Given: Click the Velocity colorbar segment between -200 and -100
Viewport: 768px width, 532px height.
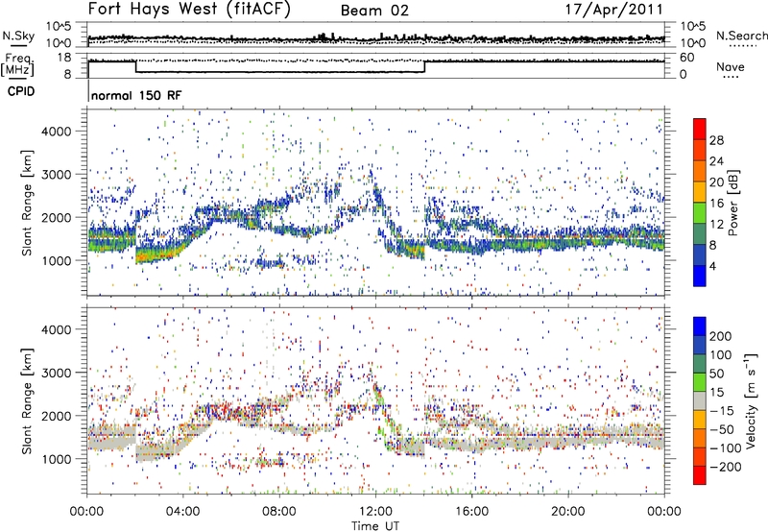Looking at the screenshot, I should [700, 456].
